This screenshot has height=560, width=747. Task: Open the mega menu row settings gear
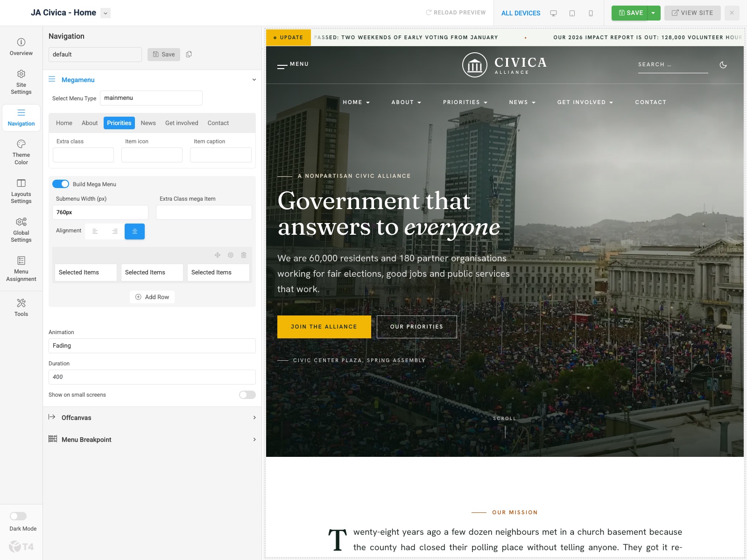coord(231,255)
